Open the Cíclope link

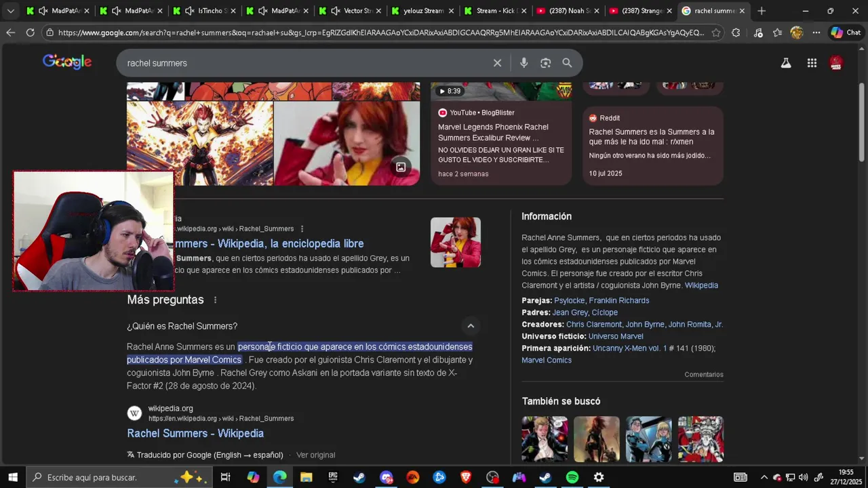point(605,312)
